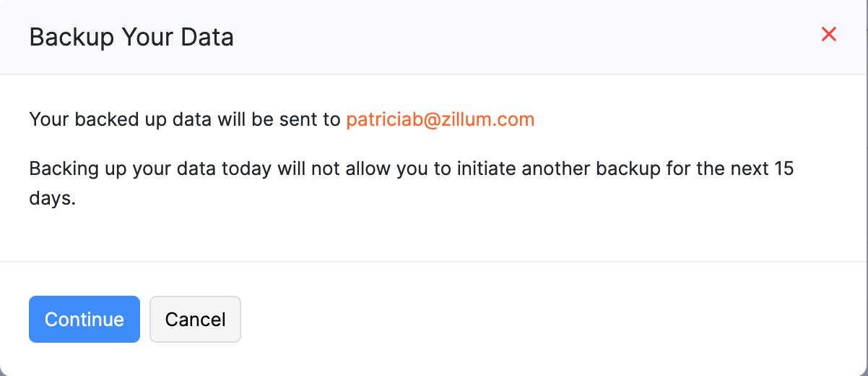The width and height of the screenshot is (868, 376).
Task: Select the orange recipient email address
Action: pyautogui.click(x=440, y=119)
